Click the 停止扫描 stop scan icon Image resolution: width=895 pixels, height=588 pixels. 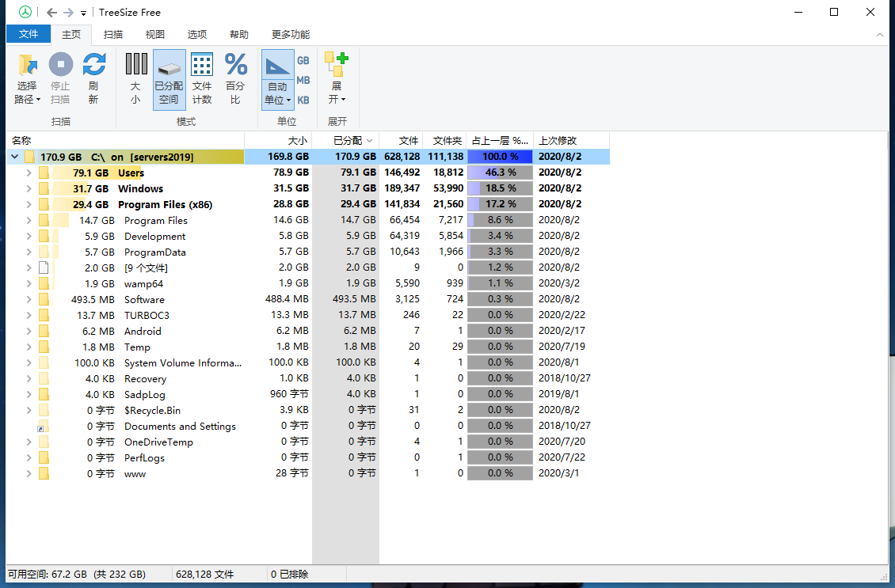click(60, 64)
